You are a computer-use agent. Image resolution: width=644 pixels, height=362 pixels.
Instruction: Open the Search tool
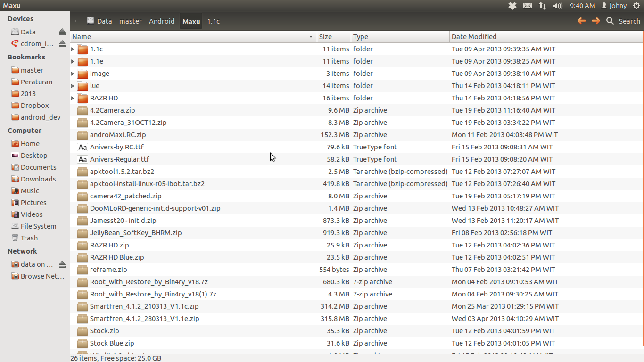click(x=623, y=21)
